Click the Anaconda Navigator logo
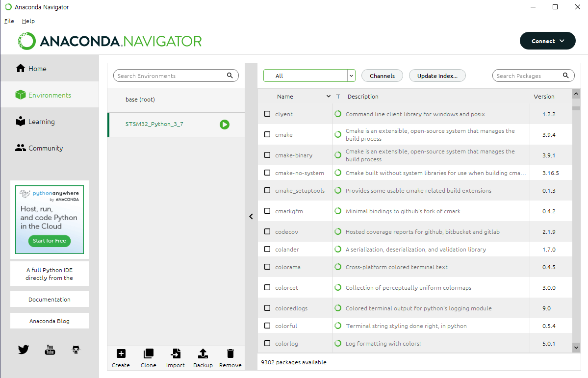The image size is (588, 378). [109, 41]
